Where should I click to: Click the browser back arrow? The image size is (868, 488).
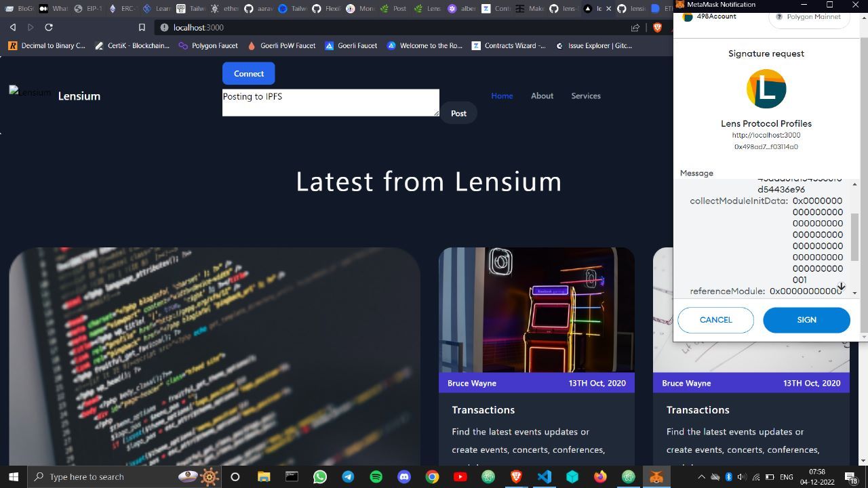(x=13, y=27)
